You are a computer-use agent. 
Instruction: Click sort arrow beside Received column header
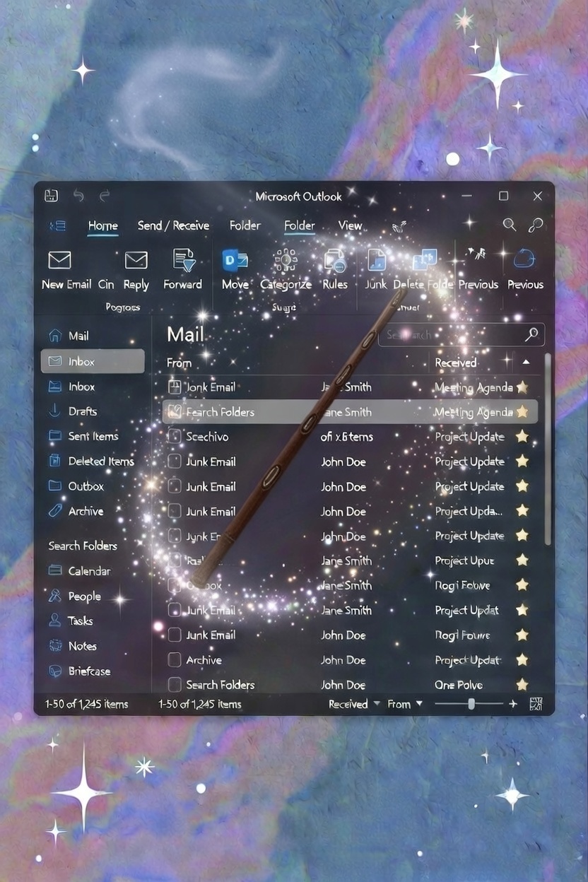tap(525, 362)
